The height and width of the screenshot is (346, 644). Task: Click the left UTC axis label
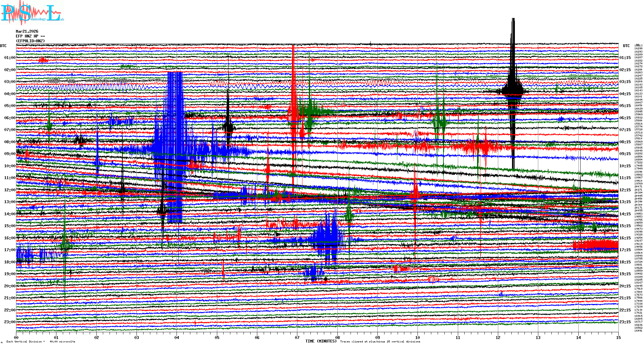(3, 46)
